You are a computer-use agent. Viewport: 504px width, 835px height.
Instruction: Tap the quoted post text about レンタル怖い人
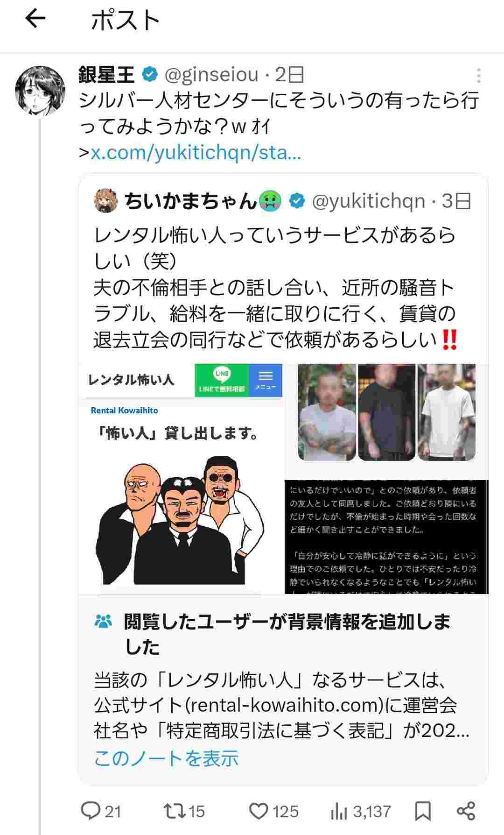[275, 288]
